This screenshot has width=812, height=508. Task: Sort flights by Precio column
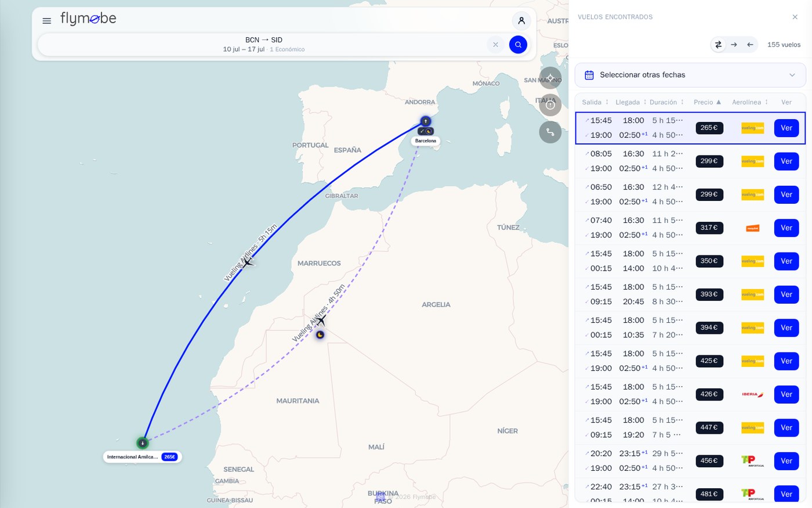[708, 102]
